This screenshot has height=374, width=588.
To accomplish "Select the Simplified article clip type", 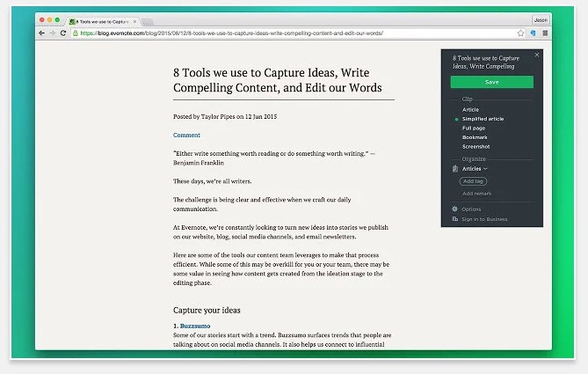I will coord(483,119).
